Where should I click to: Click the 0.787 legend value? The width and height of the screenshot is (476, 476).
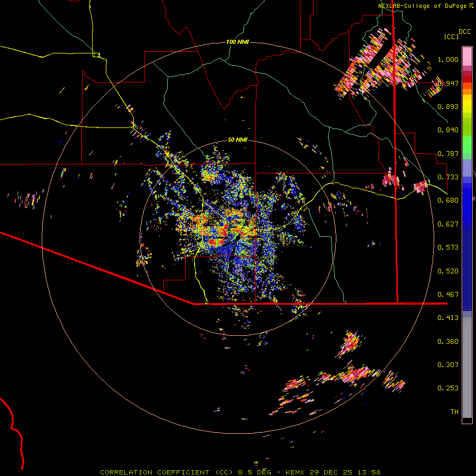pos(448,153)
